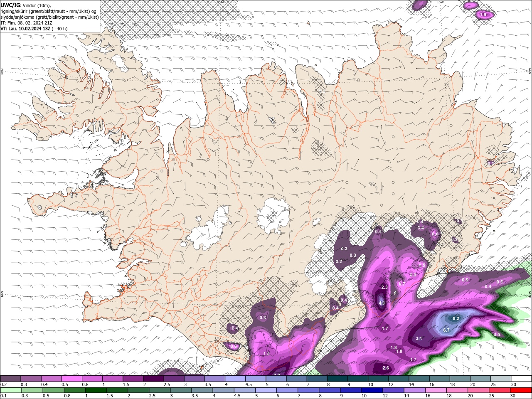Click the bottom legend row swatch labeled 20

coord(478,390)
